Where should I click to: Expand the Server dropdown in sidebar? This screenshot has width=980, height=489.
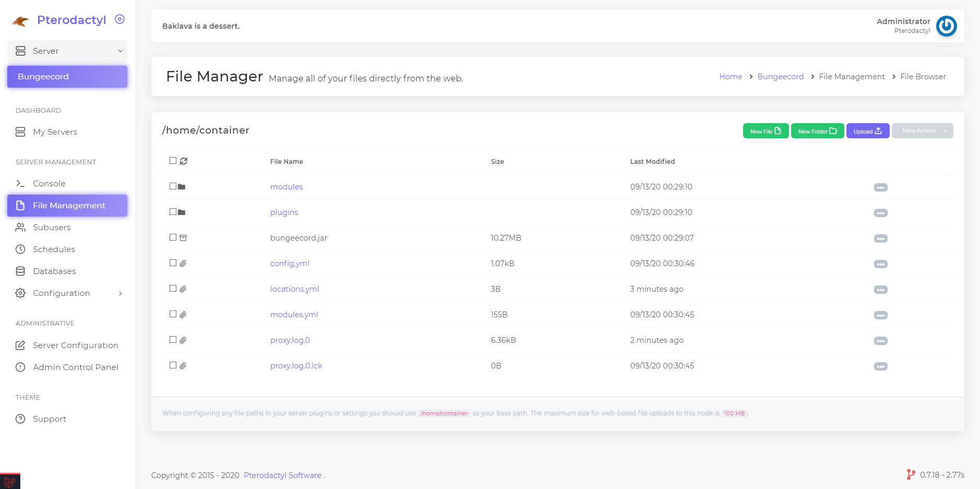[67, 51]
